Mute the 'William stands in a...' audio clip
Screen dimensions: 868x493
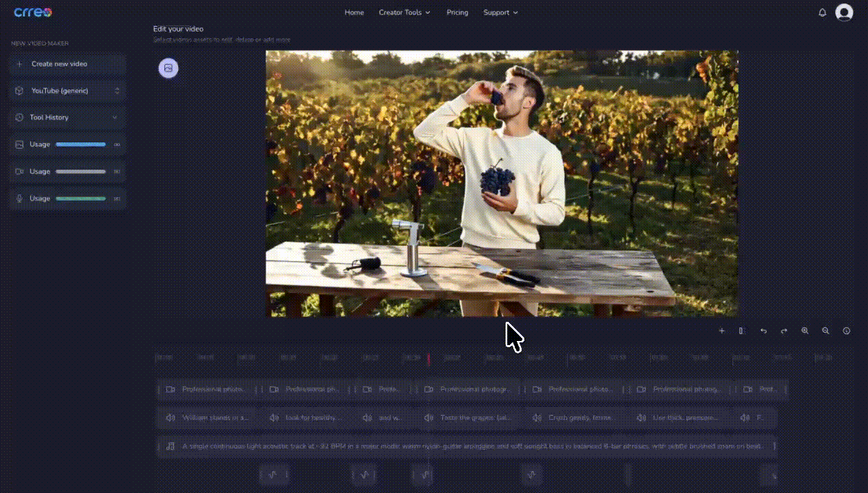pos(170,418)
